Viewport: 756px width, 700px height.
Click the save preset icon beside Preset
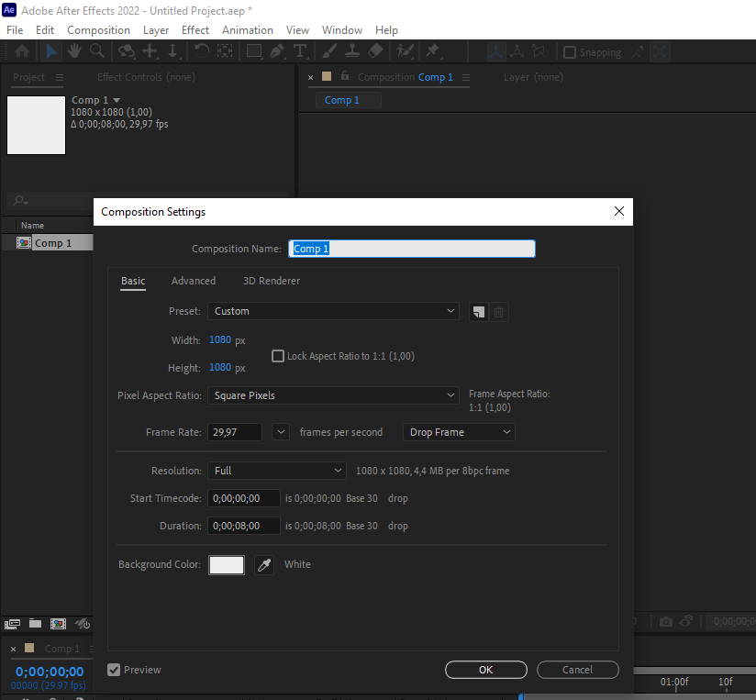478,312
